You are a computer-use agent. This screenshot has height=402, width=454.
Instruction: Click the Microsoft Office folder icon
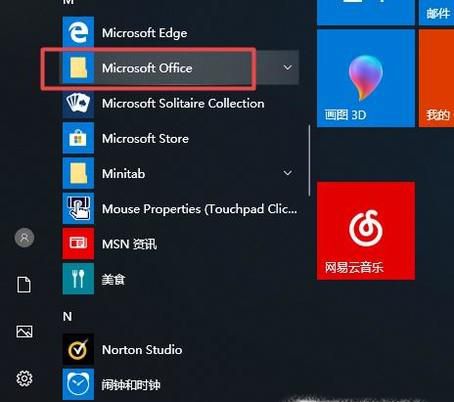78,68
